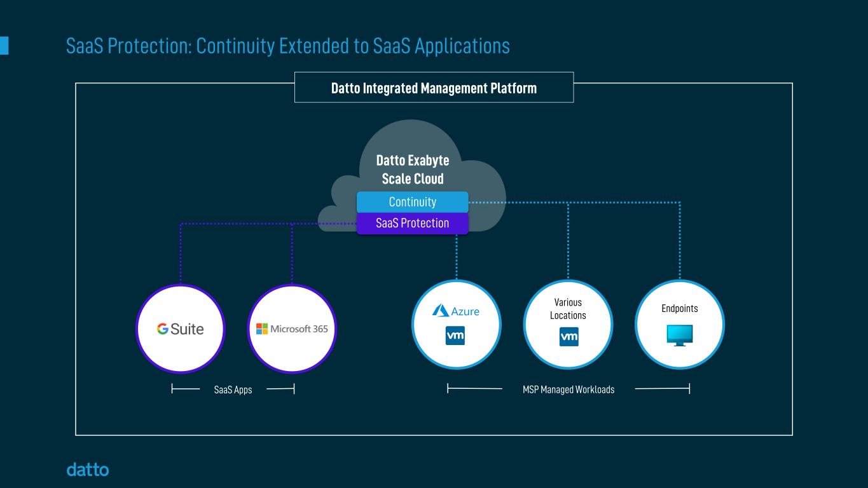Click the MSP Managed Workloads label
The width and height of the screenshot is (868, 488).
coord(568,390)
